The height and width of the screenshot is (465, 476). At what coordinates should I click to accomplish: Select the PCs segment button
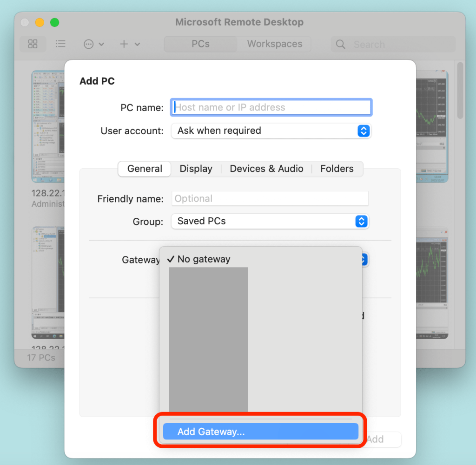(200, 44)
